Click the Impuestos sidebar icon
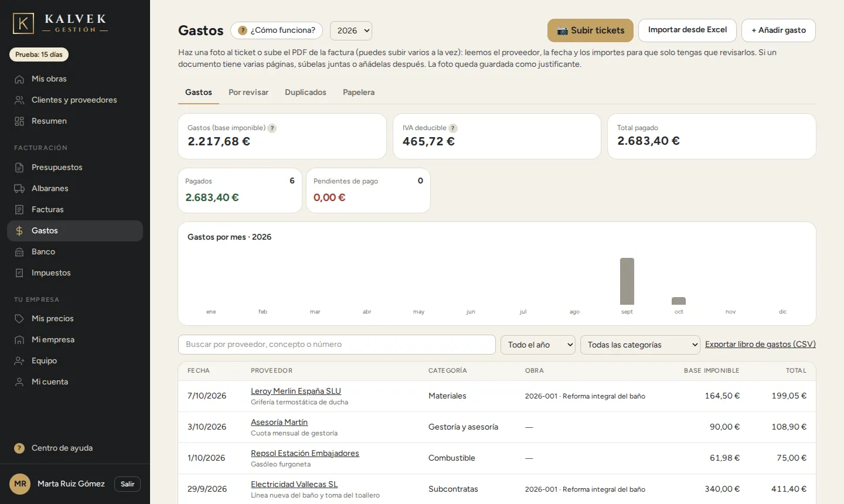The image size is (844, 504). pyautogui.click(x=19, y=273)
